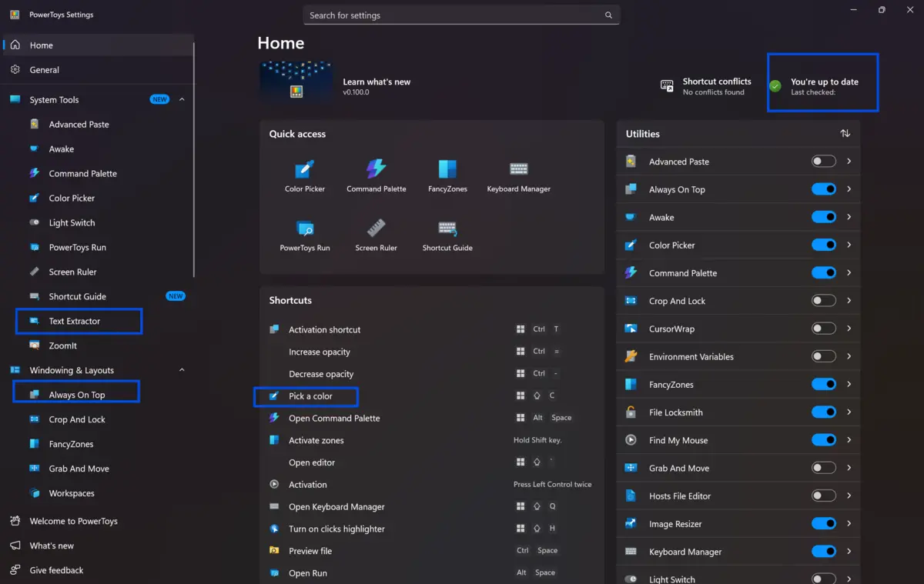Open Command Palette settings chevron in Utilities
The image size is (924, 584).
pyautogui.click(x=849, y=272)
